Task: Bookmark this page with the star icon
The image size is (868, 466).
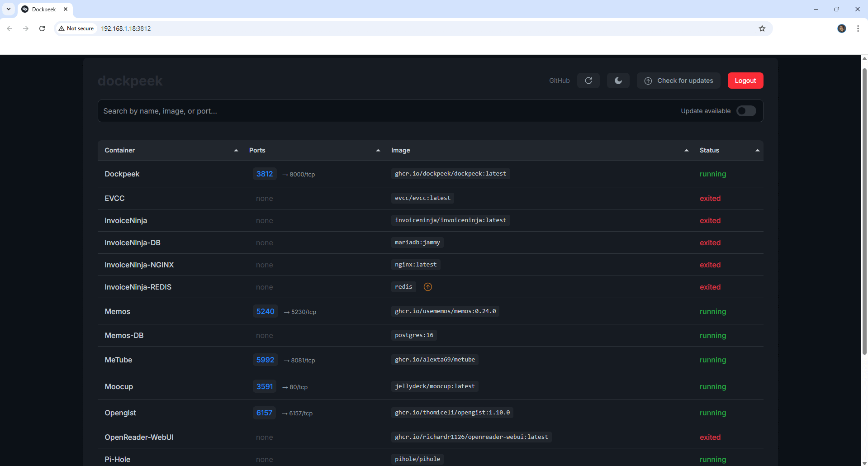Action: pos(762,29)
